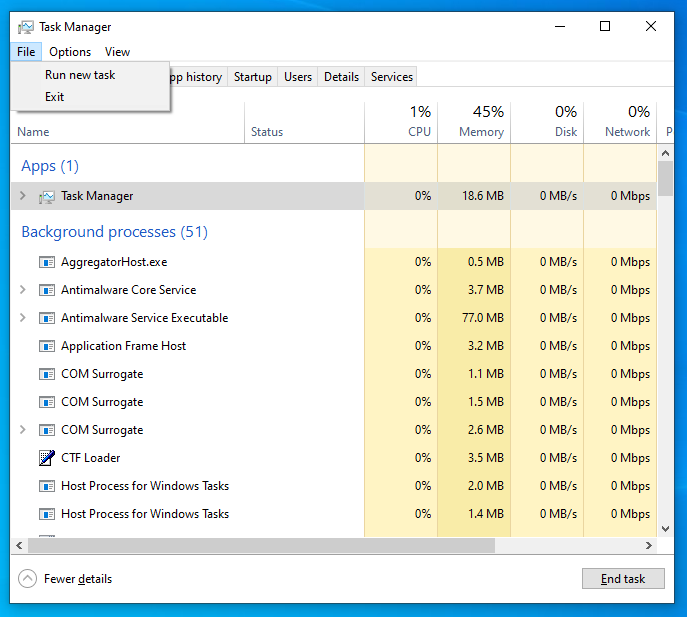Click the Fewer details link

pos(78,579)
